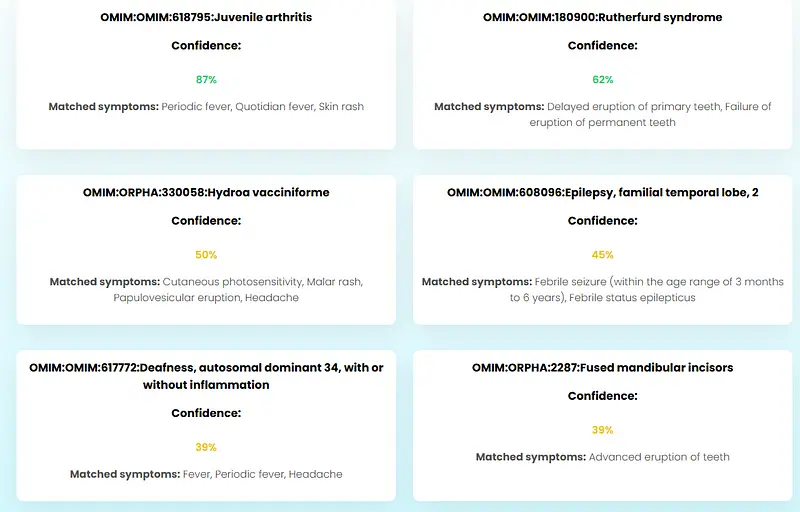
Task: Click the Juvenile arthritis card title
Action: click(206, 17)
